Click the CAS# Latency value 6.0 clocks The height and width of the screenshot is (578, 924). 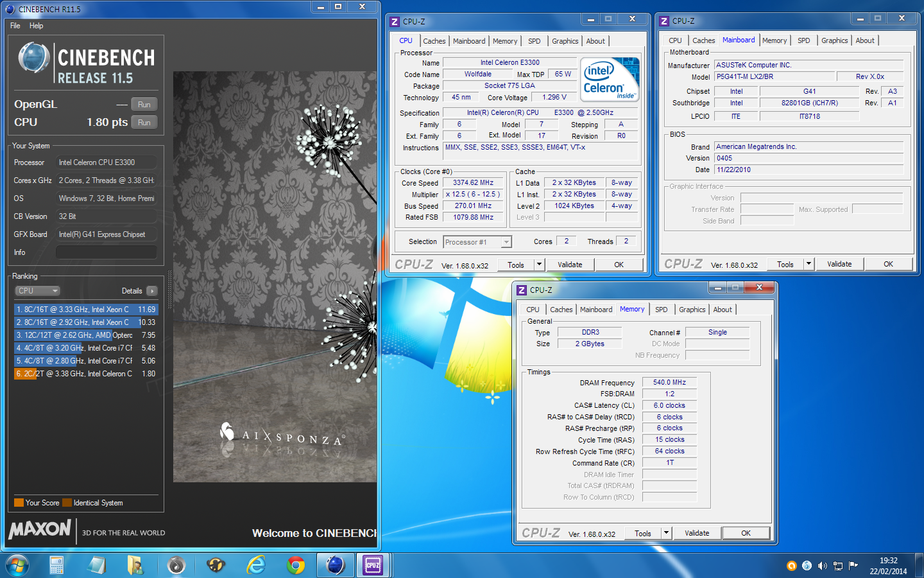coord(670,406)
